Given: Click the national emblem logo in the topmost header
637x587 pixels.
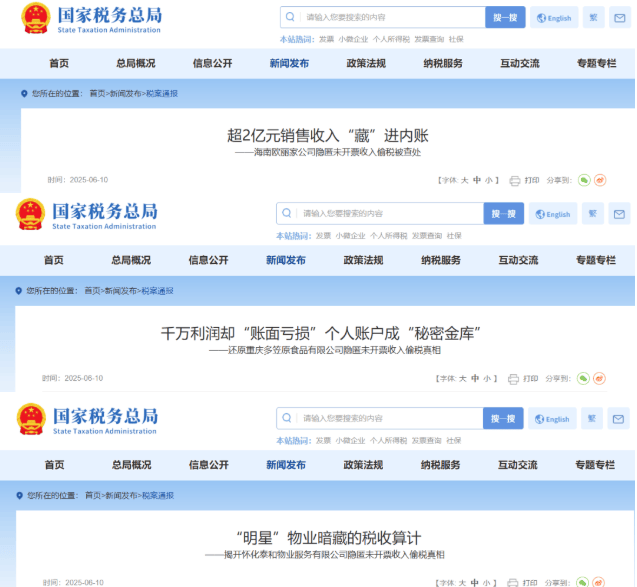Looking at the screenshot, I should [35, 18].
